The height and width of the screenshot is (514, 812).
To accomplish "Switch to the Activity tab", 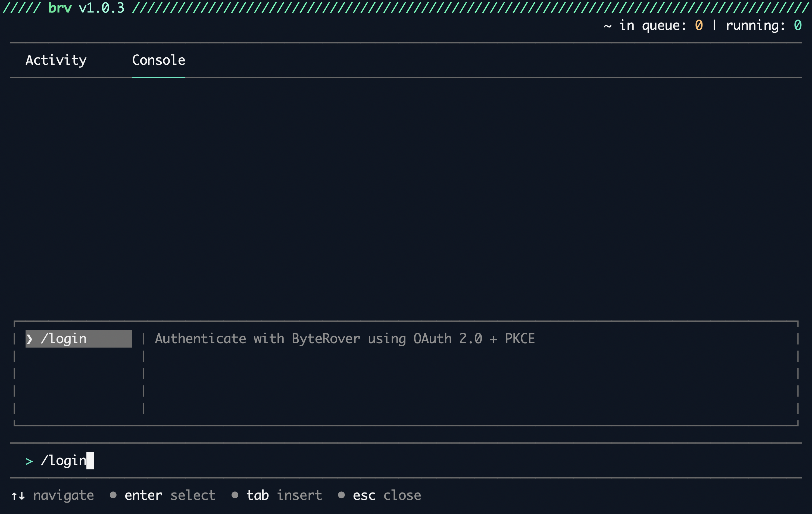I will point(56,60).
